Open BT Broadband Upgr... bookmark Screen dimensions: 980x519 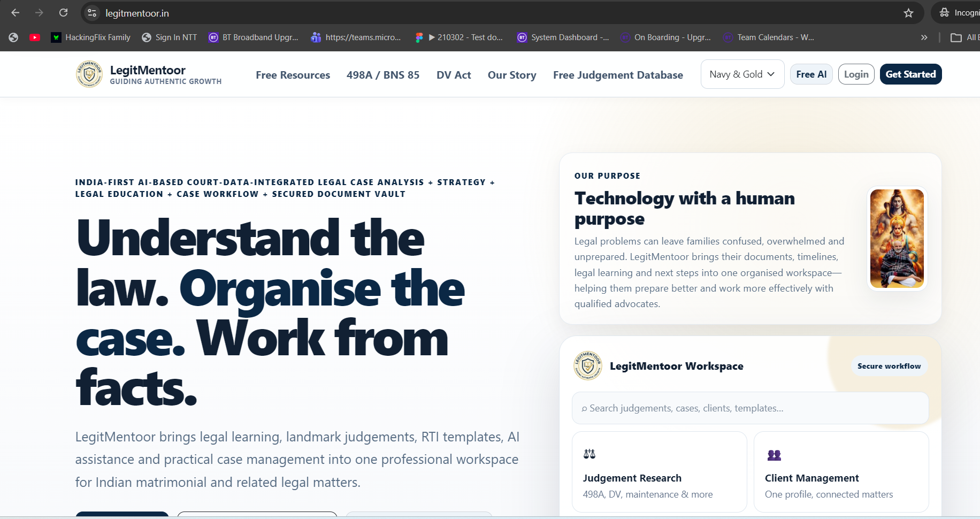(x=254, y=37)
